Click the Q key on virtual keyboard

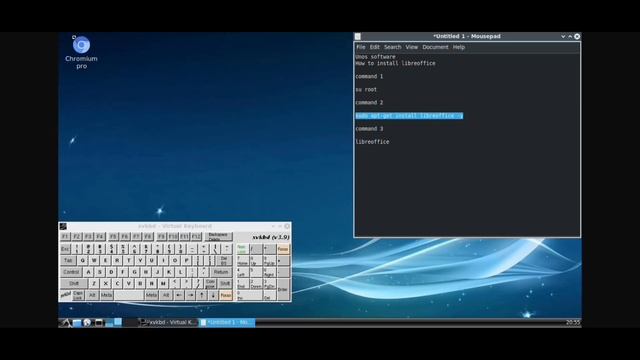83,260
